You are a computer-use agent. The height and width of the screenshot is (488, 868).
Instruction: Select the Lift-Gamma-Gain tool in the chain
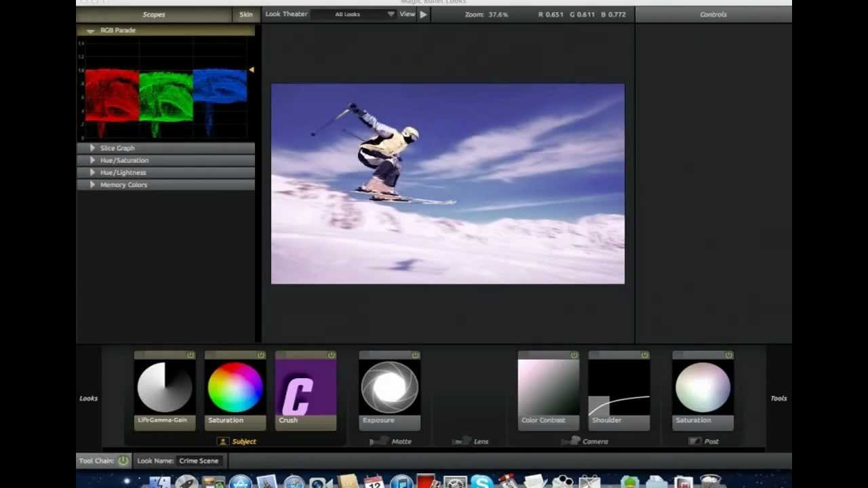(165, 391)
